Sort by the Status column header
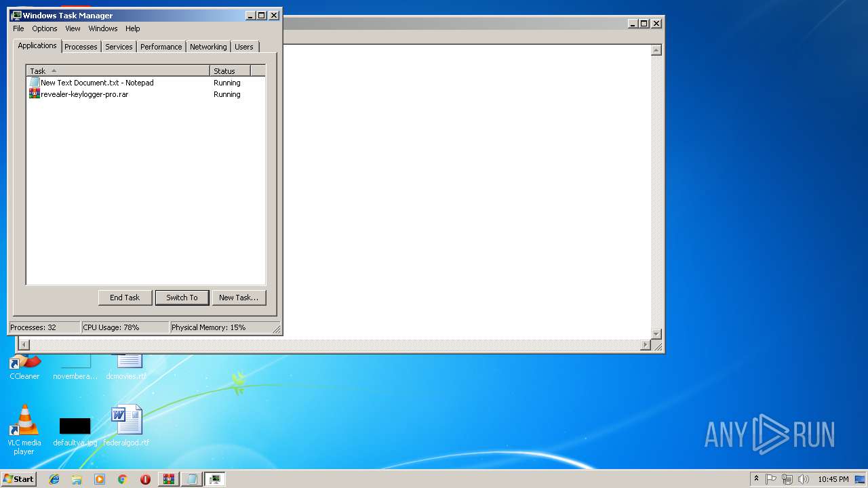Screen dimensions: 868x488 point(230,70)
